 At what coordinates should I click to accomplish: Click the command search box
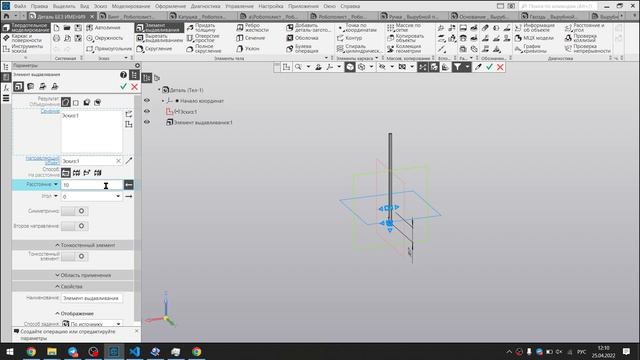pyautogui.click(x=558, y=6)
